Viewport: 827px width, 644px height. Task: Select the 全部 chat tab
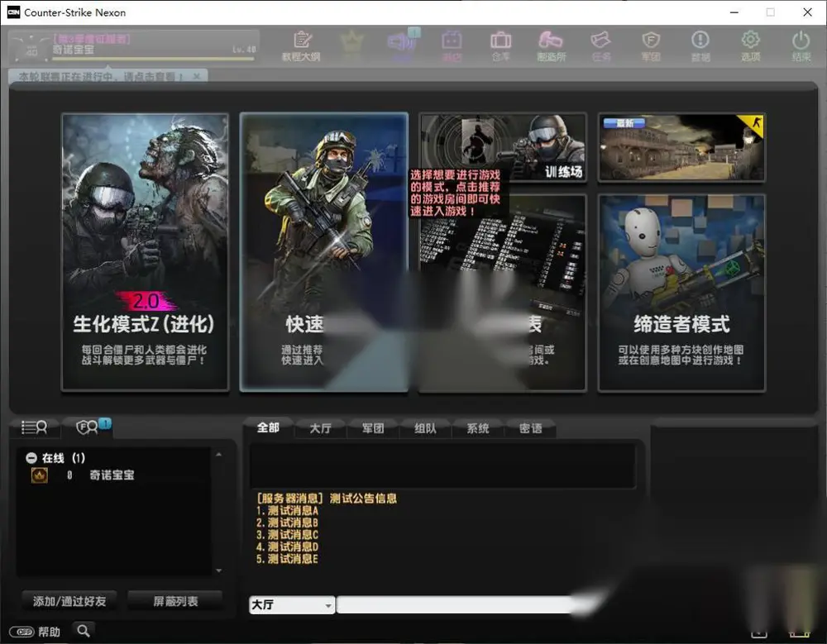click(x=268, y=427)
